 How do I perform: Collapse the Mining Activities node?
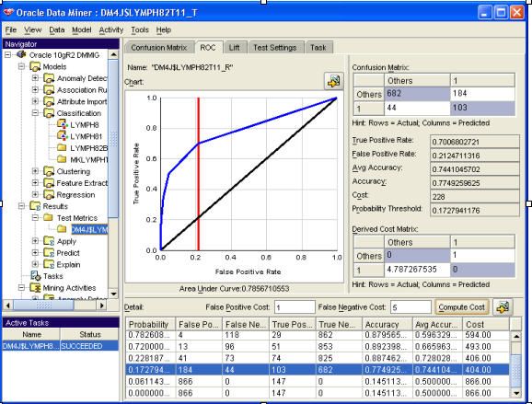pyautogui.click(x=21, y=288)
